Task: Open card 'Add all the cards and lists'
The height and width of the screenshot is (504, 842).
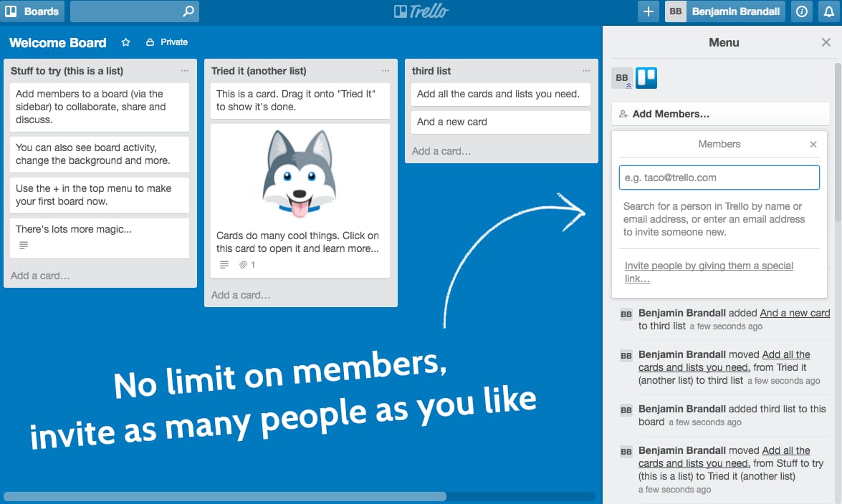Action: 500,94
